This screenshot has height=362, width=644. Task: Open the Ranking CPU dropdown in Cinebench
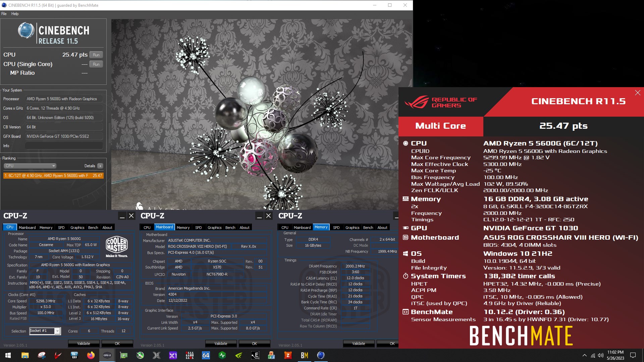point(30,166)
